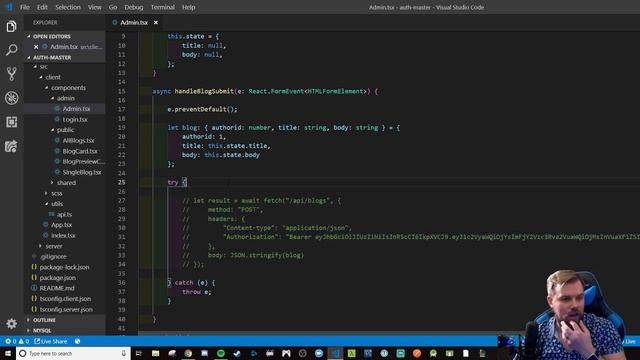The image size is (640, 360).
Task: Close Admin.tsx in Open Editors list
Action: (x=36, y=47)
